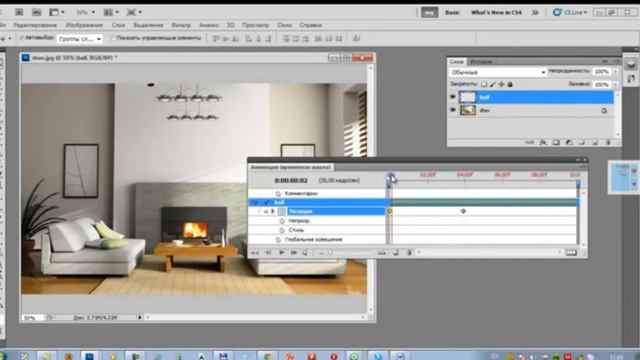This screenshot has width=640, height=360.
Task: Open the Группы/Слой auto-select dropdown
Action: click(80, 39)
